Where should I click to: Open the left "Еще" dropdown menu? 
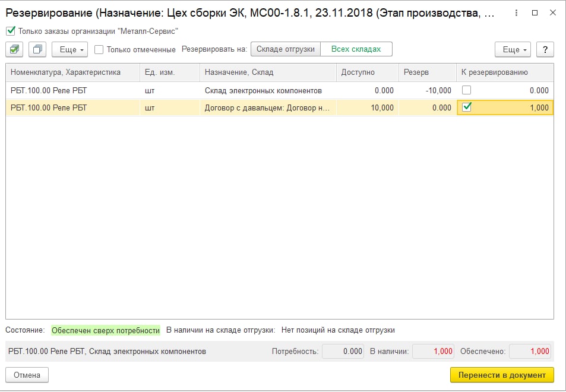point(69,49)
